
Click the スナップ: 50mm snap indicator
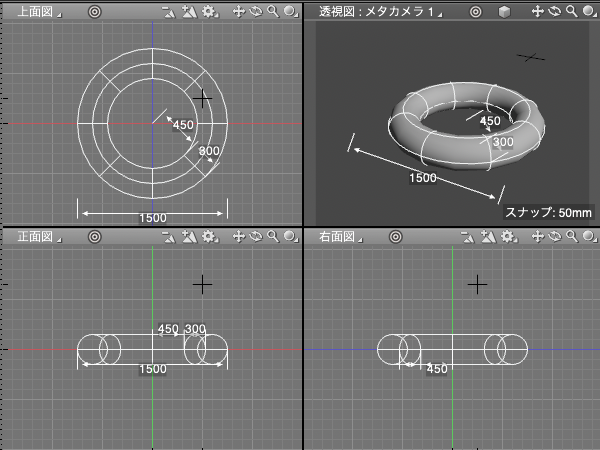[x=547, y=212]
